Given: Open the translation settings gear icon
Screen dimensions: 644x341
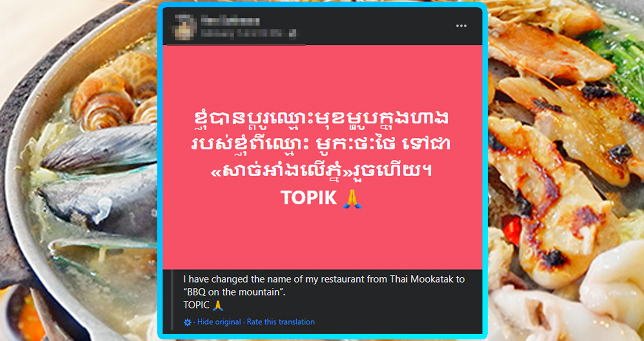Looking at the screenshot, I should pos(187,322).
